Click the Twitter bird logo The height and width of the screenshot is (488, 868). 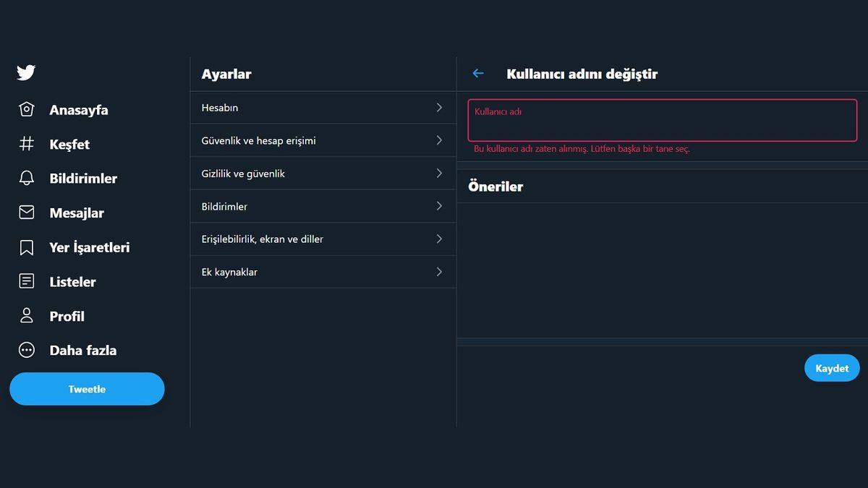coord(25,72)
